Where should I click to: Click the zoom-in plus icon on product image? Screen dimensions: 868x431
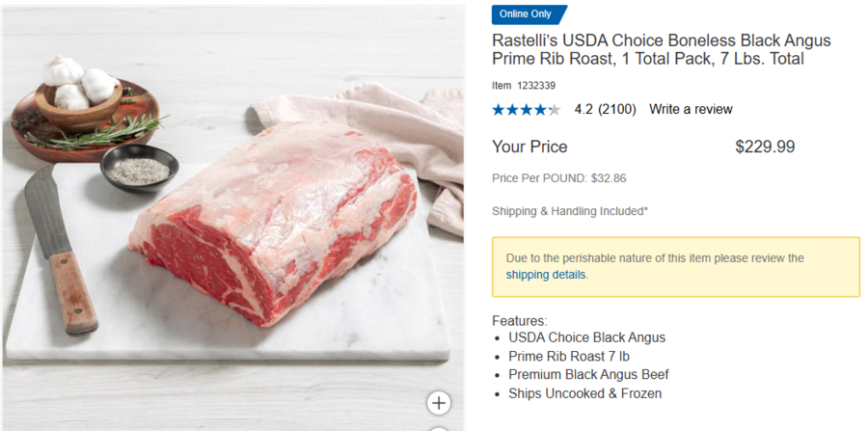(x=439, y=403)
